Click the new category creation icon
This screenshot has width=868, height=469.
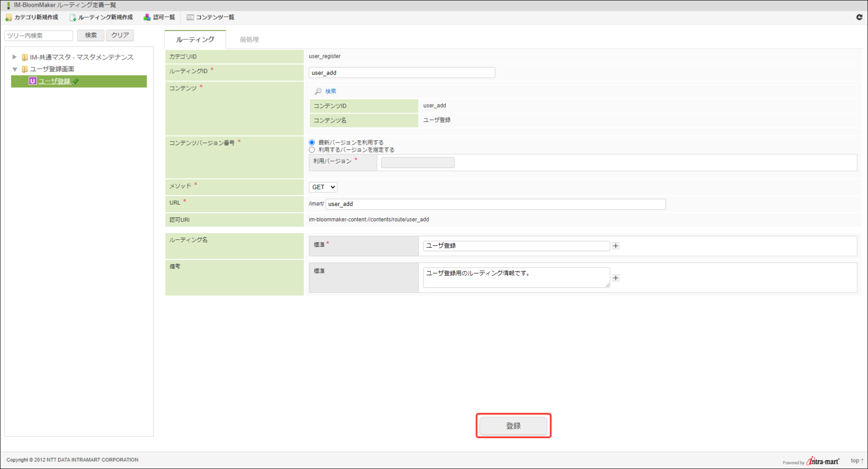pos(9,18)
